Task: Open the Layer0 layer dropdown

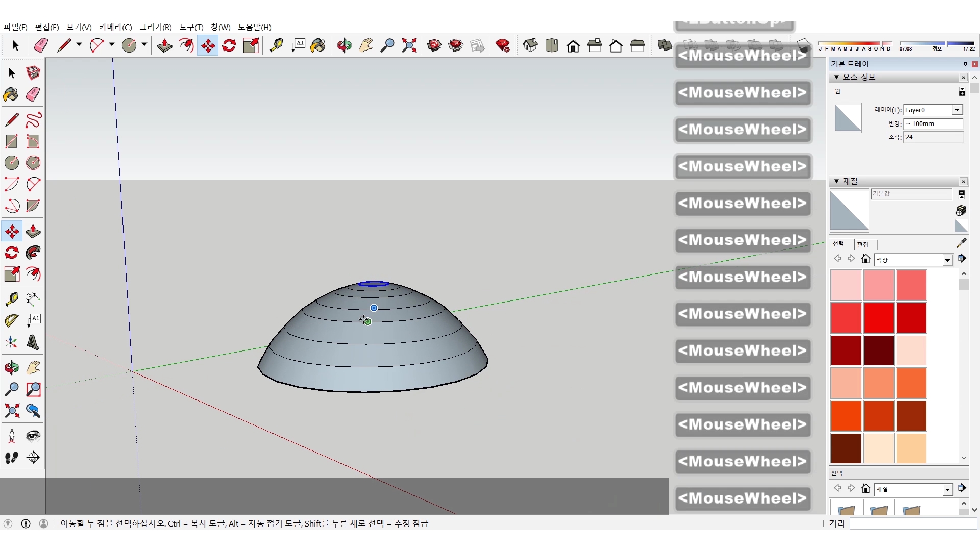Action: 957,110
